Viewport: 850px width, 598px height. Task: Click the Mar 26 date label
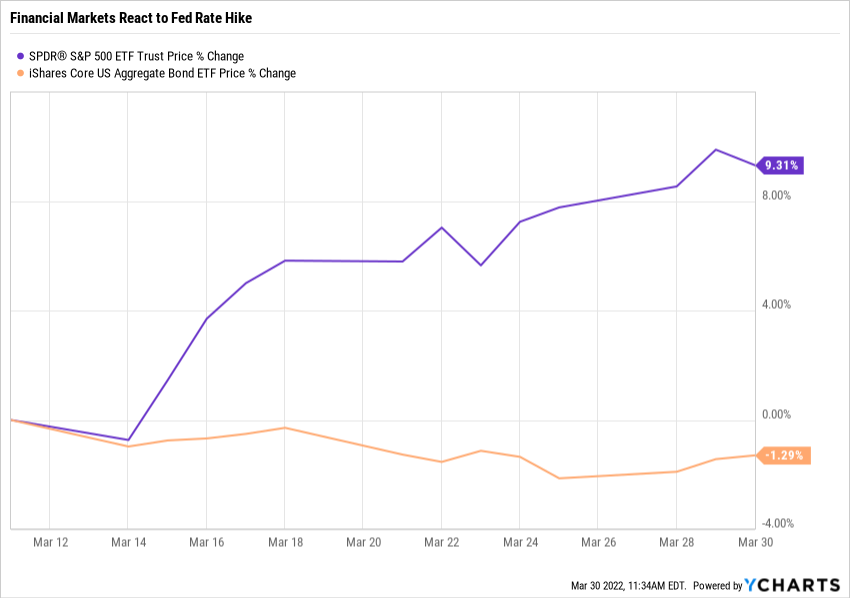point(597,542)
